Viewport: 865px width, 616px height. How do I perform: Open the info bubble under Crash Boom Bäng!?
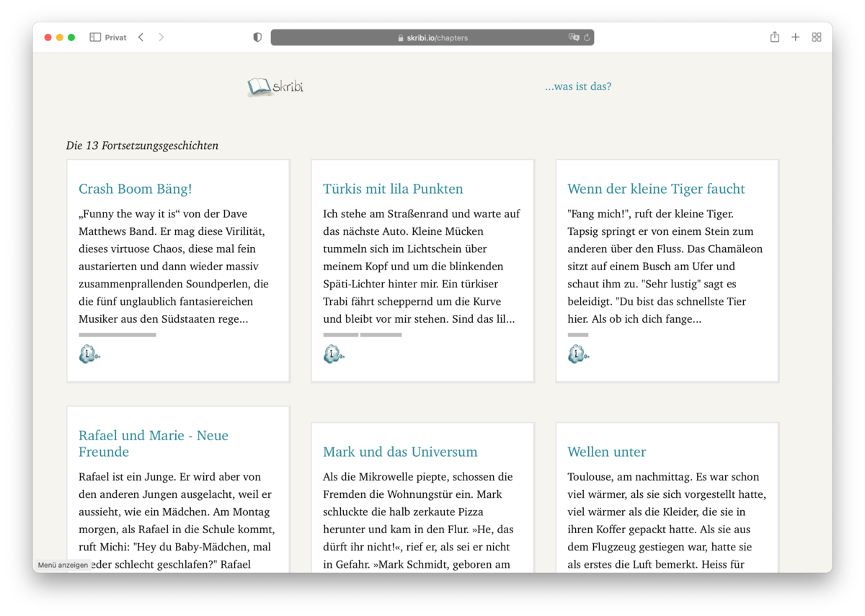point(89,354)
